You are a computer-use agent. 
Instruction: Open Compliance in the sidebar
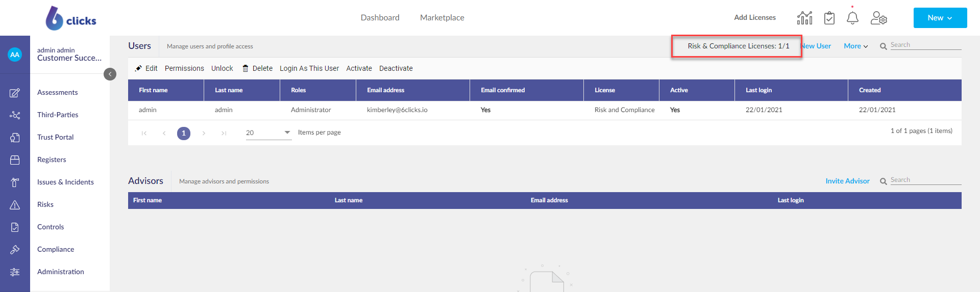click(56, 249)
